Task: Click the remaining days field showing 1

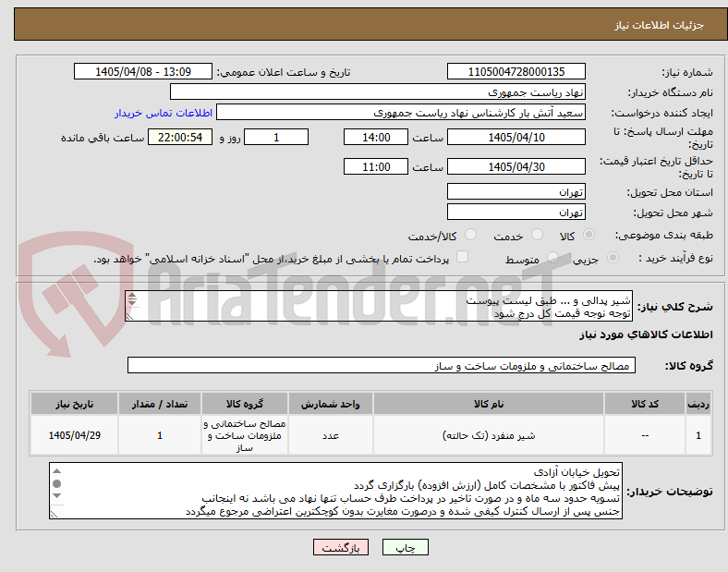Action: tap(276, 137)
